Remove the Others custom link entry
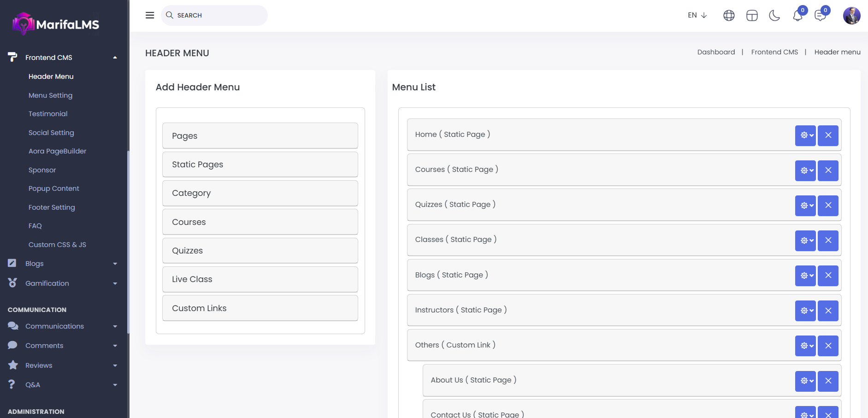 coord(828,346)
